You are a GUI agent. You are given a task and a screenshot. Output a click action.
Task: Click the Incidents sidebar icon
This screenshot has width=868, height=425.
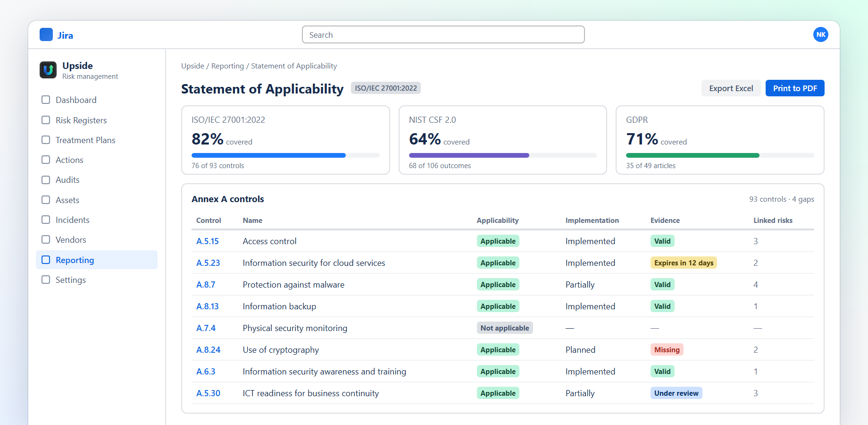click(46, 220)
